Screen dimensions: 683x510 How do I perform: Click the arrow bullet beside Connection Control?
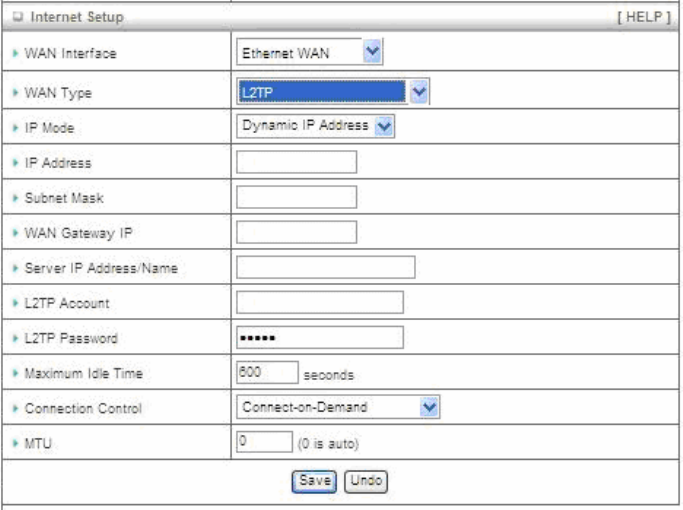16,408
